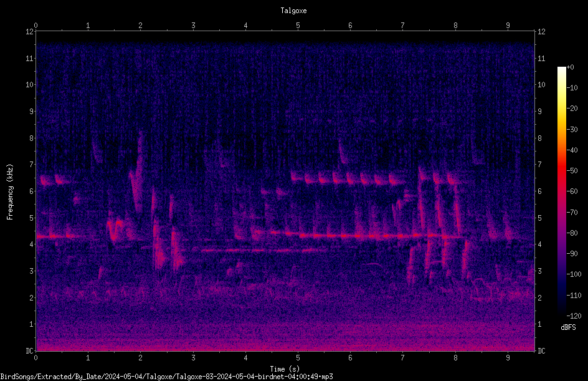Click the Frequency (kHz) axis label

10,192
